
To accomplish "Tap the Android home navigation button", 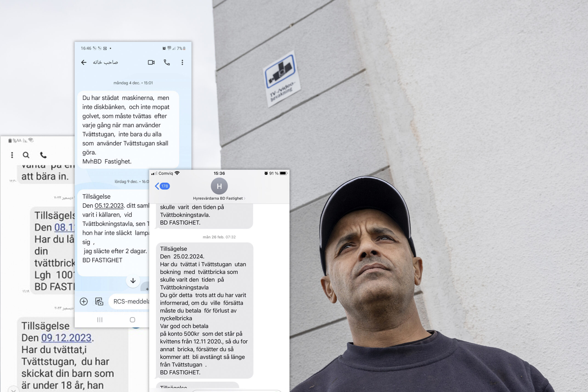I will (x=133, y=319).
